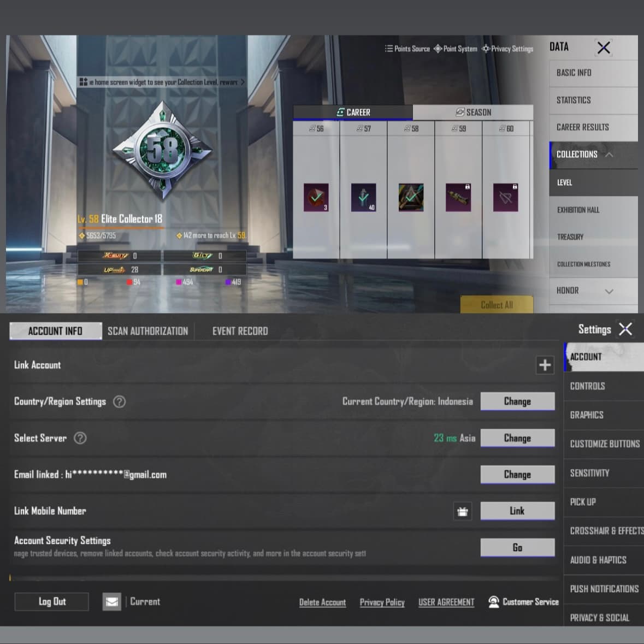Open Sensitivity settings category
This screenshot has width=644, height=644.
[604, 473]
